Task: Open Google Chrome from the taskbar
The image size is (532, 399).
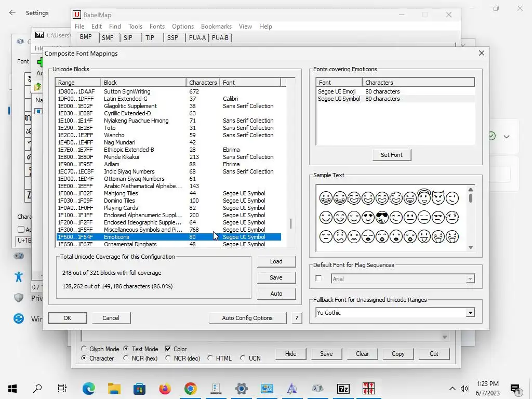Action: click(190, 389)
